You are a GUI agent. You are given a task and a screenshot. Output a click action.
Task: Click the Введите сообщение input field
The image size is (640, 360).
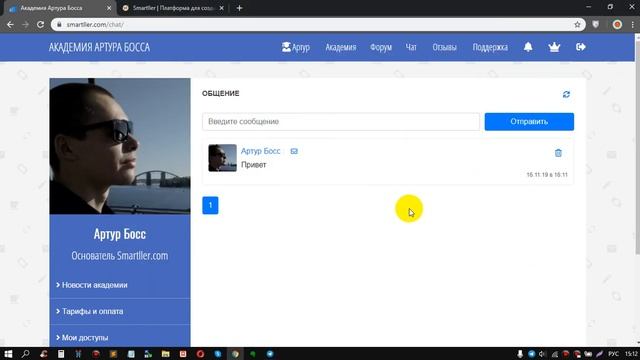(341, 122)
